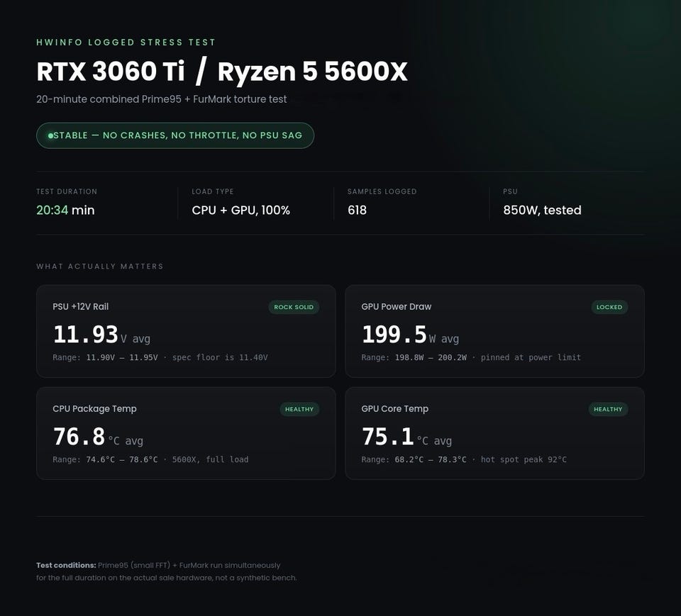Click the TEST DURATION label

[67, 191]
